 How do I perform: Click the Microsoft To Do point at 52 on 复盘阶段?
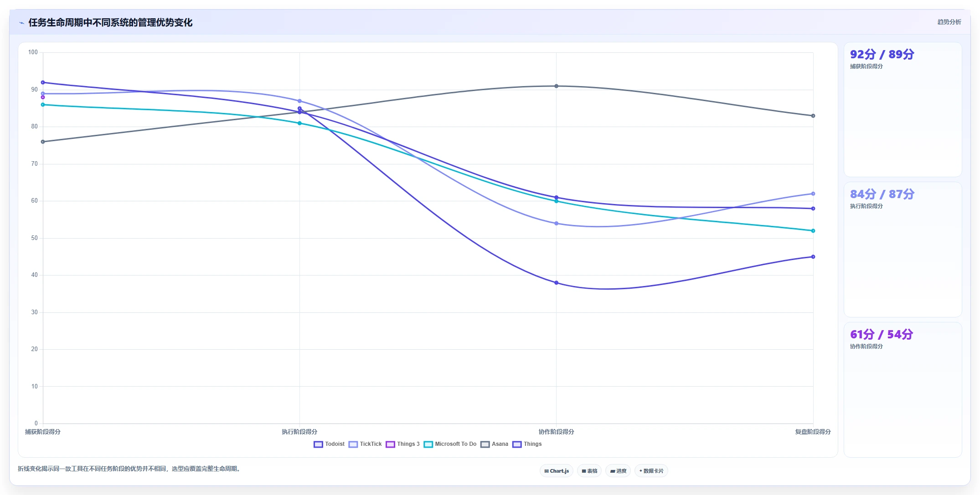coord(813,231)
